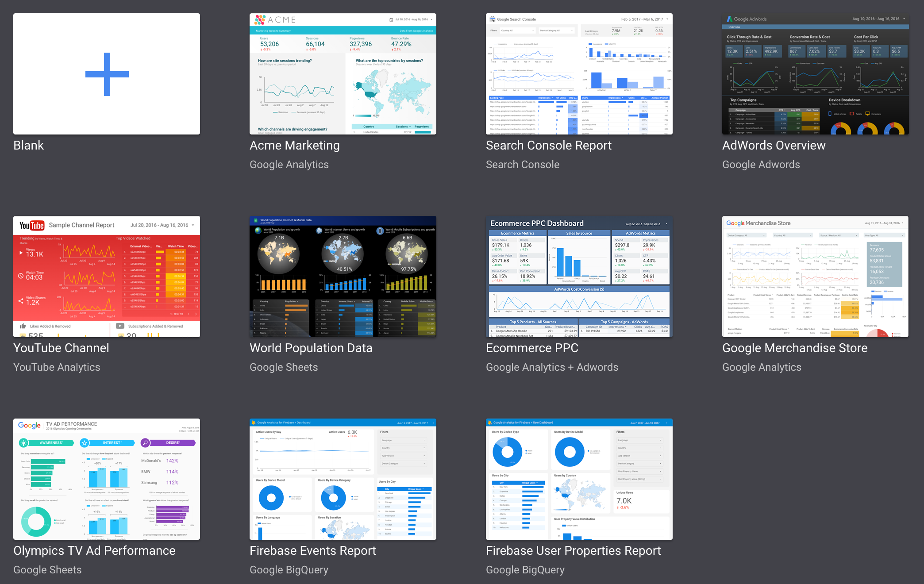
Task: Click the 'Olympics TV Ad Performance' title
Action: point(94,551)
